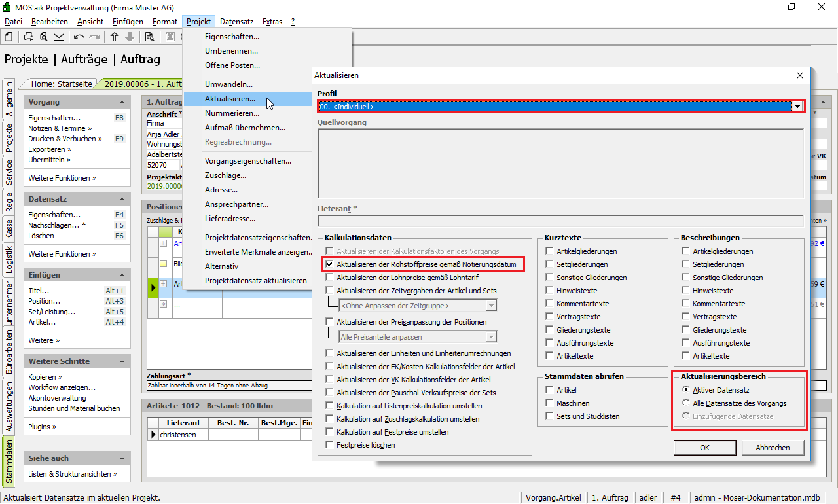The image size is (838, 504).
Task: Click the Abbrechen button
Action: click(x=773, y=448)
